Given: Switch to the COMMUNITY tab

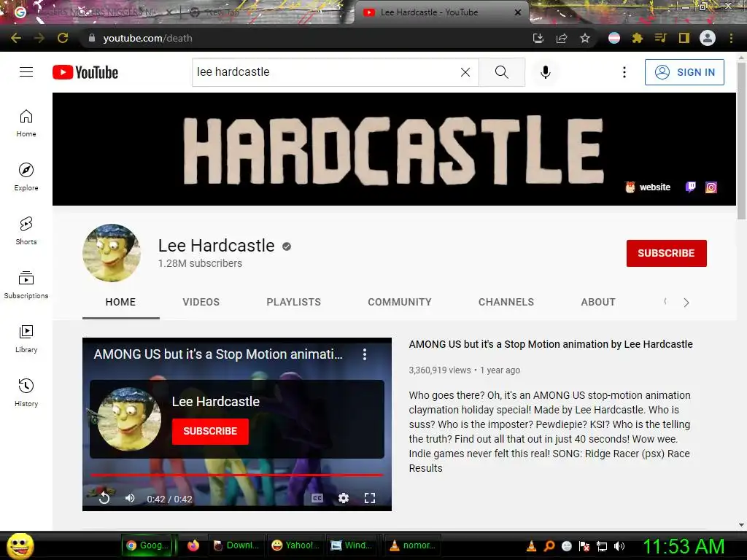Looking at the screenshot, I should click(399, 302).
